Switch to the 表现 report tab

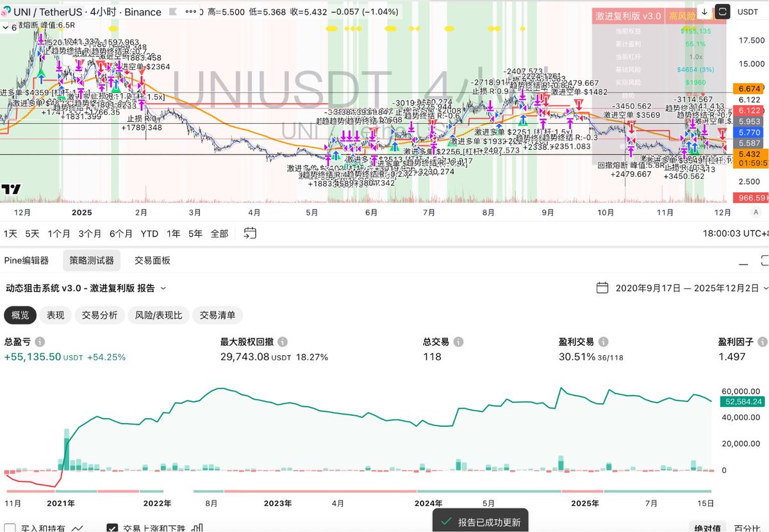point(55,315)
